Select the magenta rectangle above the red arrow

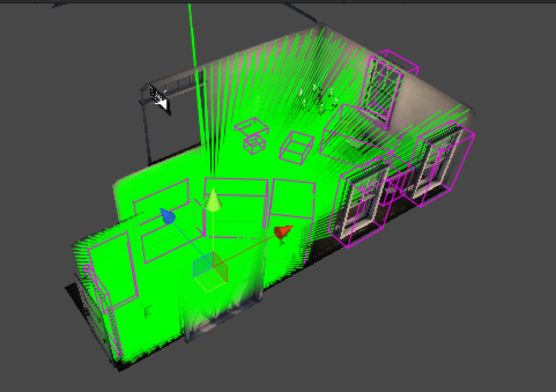tap(292, 199)
